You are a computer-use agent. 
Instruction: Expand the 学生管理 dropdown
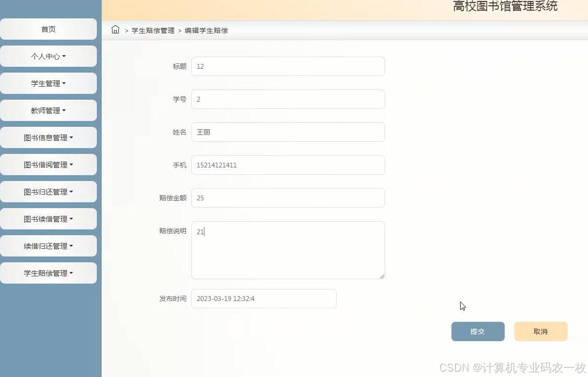point(48,83)
